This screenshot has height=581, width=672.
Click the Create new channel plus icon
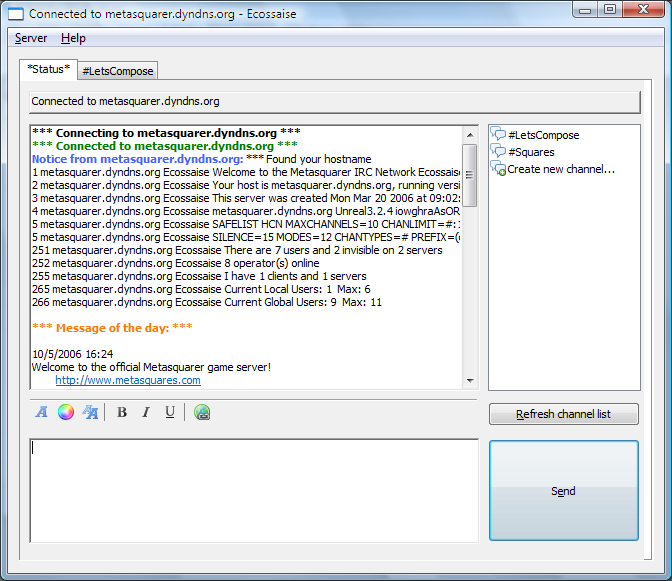tap(498, 169)
